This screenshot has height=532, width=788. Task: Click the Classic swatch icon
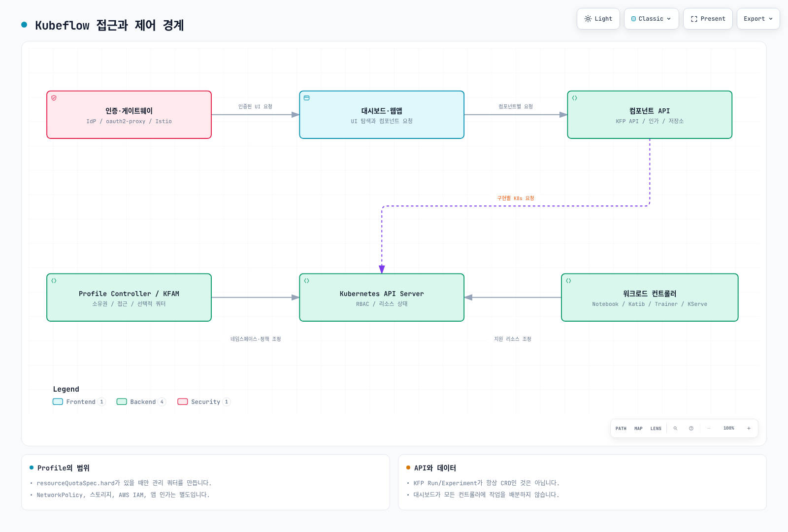tap(633, 19)
